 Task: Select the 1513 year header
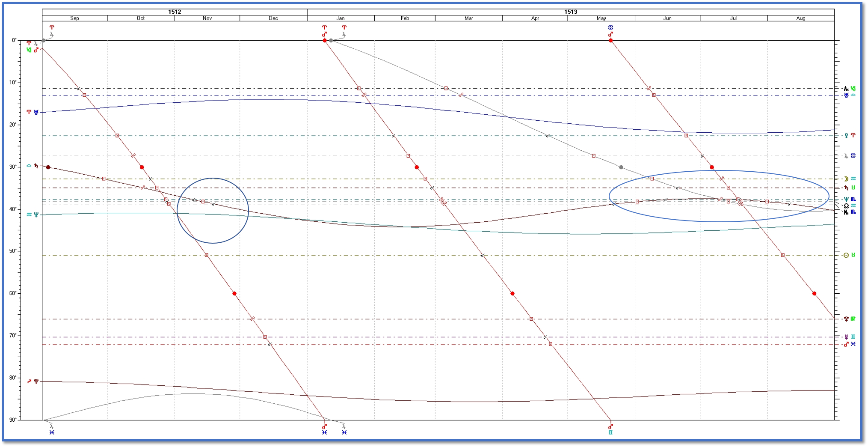[x=571, y=12]
